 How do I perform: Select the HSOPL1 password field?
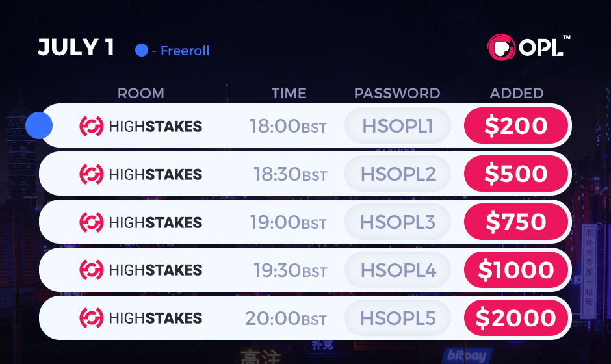(397, 126)
